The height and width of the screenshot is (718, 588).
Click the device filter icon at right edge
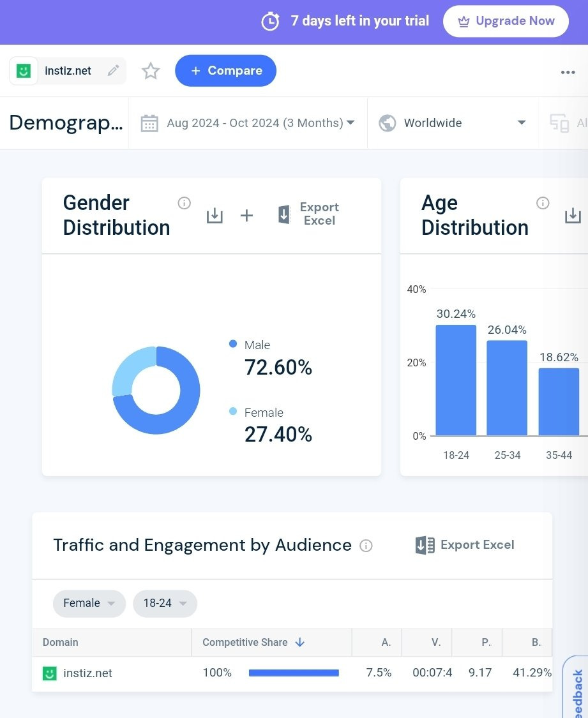[x=559, y=123]
